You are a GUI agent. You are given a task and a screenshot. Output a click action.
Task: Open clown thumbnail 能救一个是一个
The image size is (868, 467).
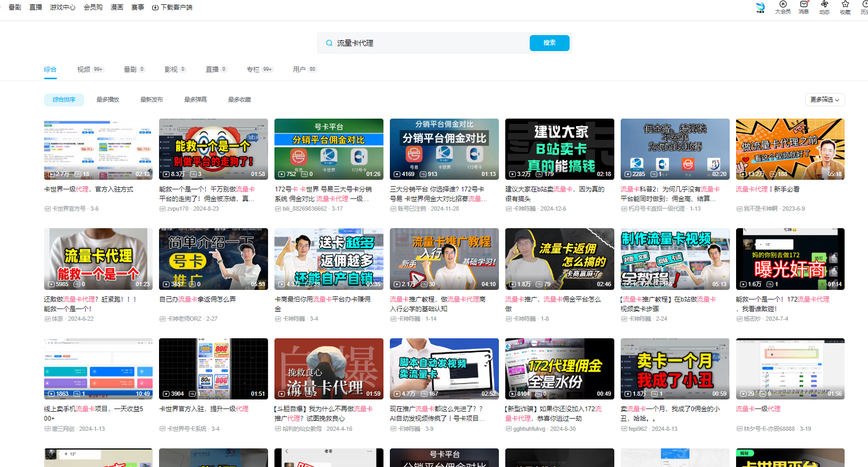213,149
